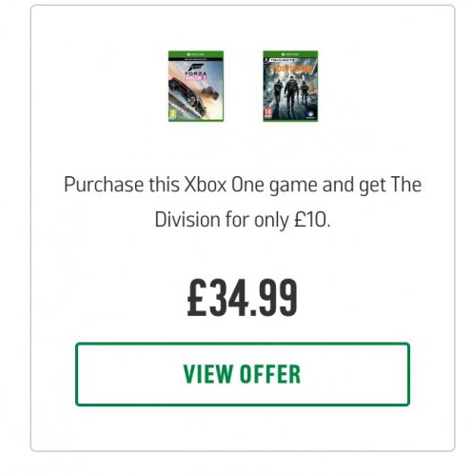Click the PEGI 18 badge on The Division cover
The width and height of the screenshot is (473, 476).
[x=268, y=113]
